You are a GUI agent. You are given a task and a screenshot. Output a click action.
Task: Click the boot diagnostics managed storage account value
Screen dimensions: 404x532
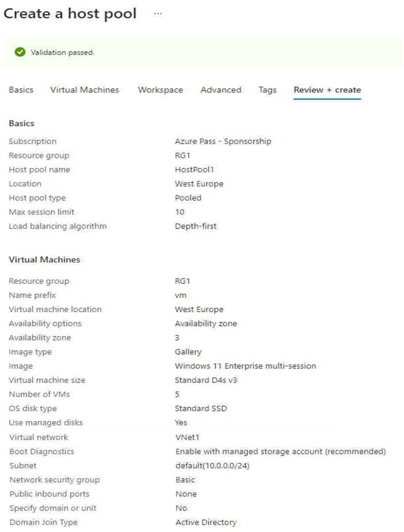(x=281, y=451)
